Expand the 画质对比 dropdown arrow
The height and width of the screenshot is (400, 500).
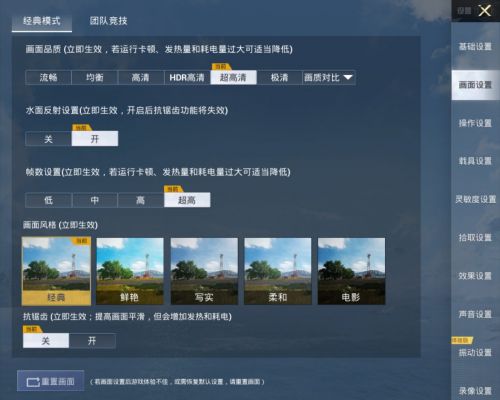click(x=348, y=77)
